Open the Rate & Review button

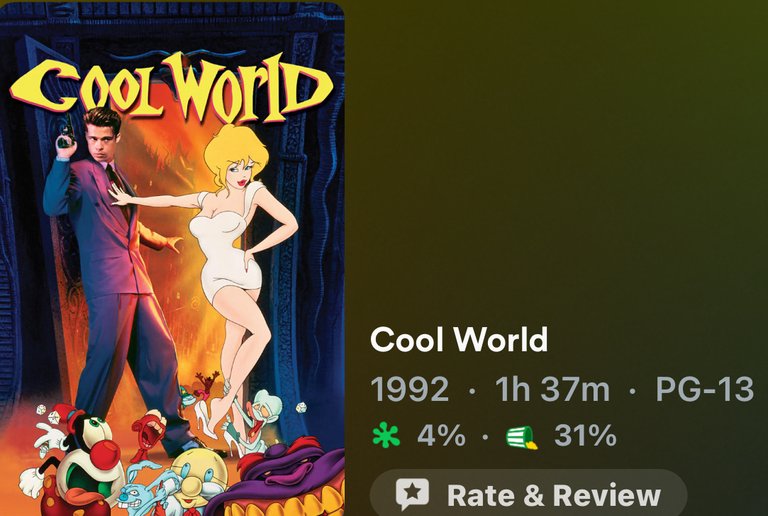click(x=528, y=493)
